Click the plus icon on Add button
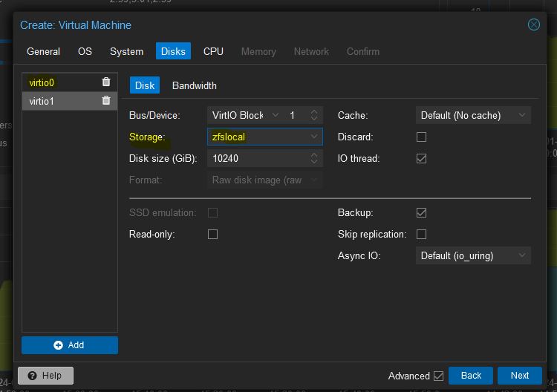The image size is (557, 392). pyautogui.click(x=59, y=345)
